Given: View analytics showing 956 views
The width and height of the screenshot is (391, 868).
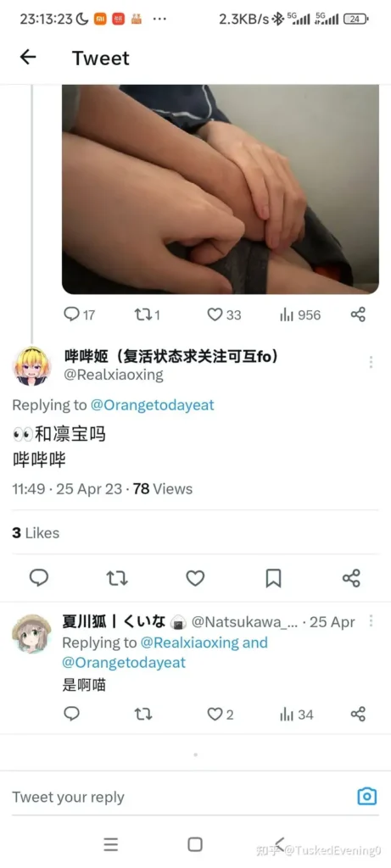Looking at the screenshot, I should tap(300, 315).
